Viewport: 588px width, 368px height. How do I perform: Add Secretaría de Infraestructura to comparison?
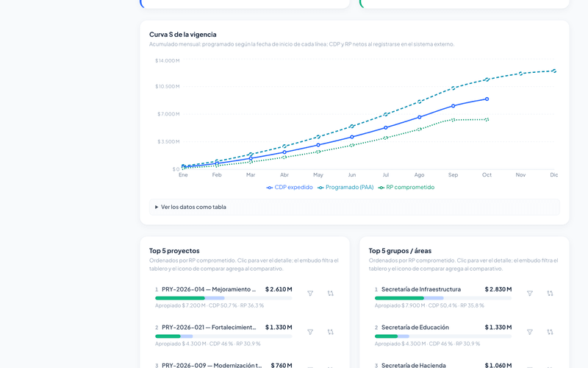(x=550, y=293)
